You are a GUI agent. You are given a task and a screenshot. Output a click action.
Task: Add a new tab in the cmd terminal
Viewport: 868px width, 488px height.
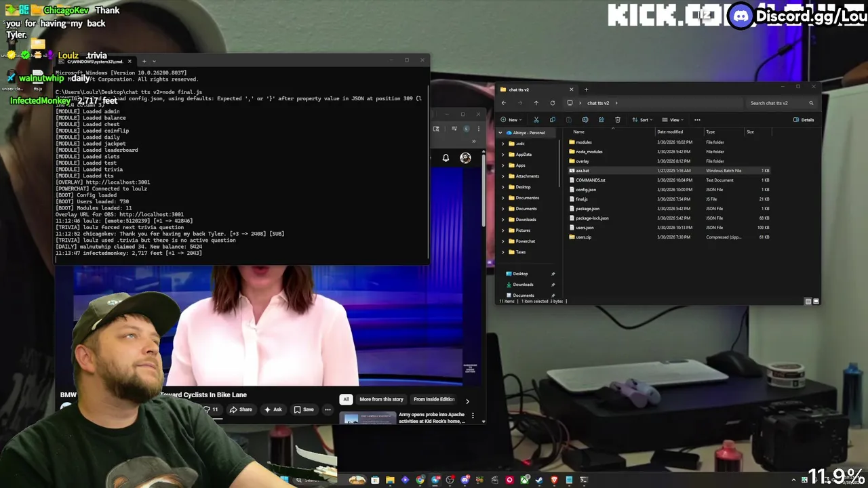click(144, 61)
